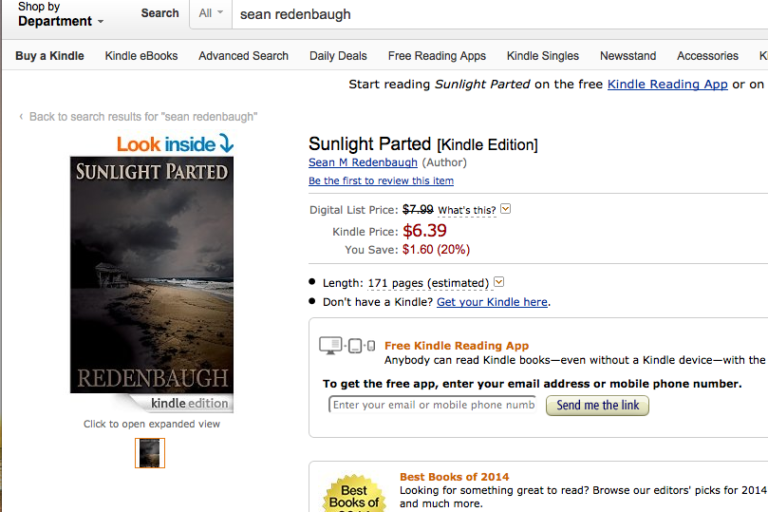Viewport: 768px width, 512px height.
Task: Click the Kindle devices icon beside Free Reading App
Action: [346, 346]
